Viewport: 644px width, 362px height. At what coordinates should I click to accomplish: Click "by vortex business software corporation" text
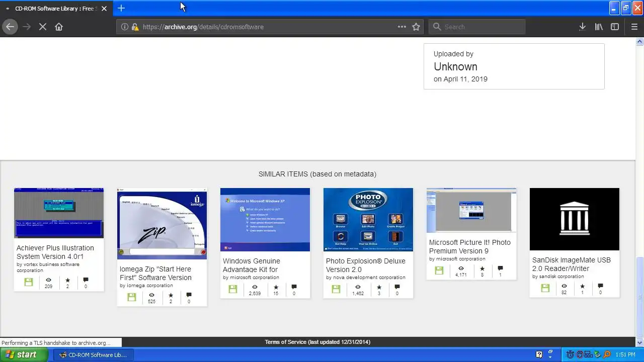[x=48, y=267]
